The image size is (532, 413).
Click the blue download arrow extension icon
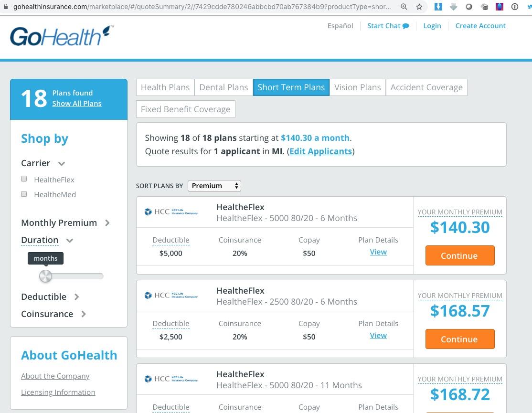[438, 7]
